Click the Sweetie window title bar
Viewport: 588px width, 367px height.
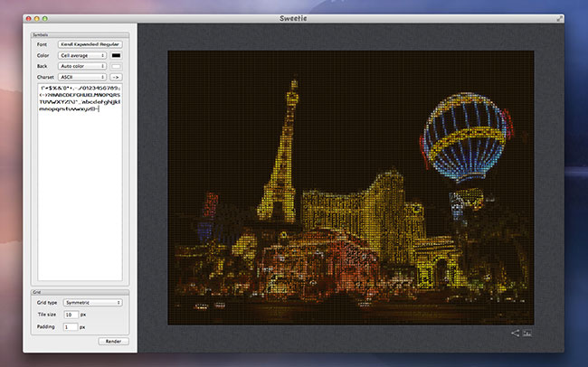point(294,18)
